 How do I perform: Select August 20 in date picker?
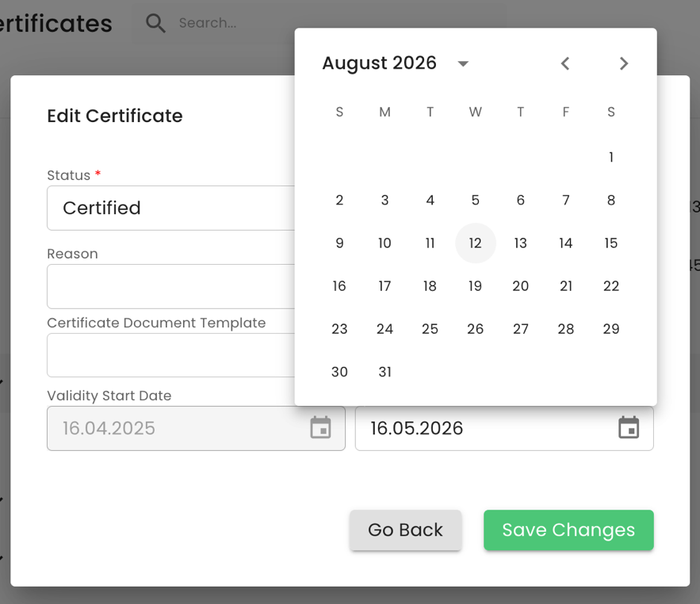pyautogui.click(x=521, y=286)
